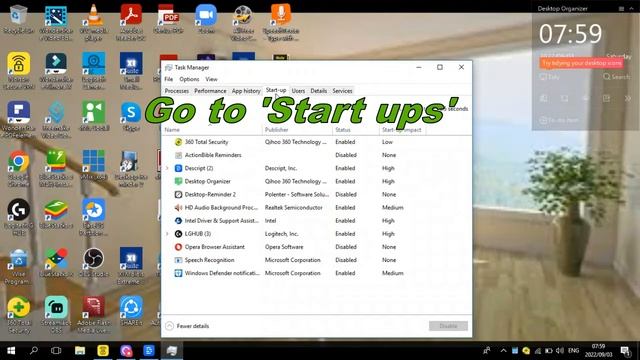The width and height of the screenshot is (640, 360).
Task: Expand the Descript (2) startup group
Action: point(167,168)
